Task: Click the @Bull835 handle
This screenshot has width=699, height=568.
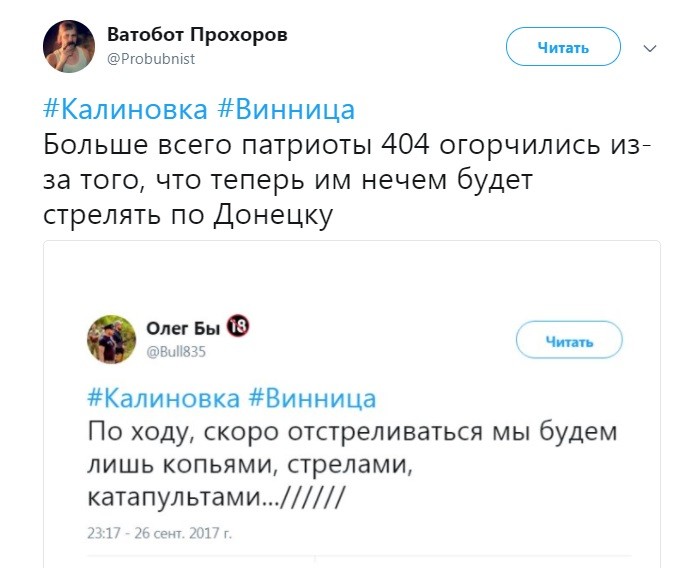Action: pyautogui.click(x=177, y=352)
